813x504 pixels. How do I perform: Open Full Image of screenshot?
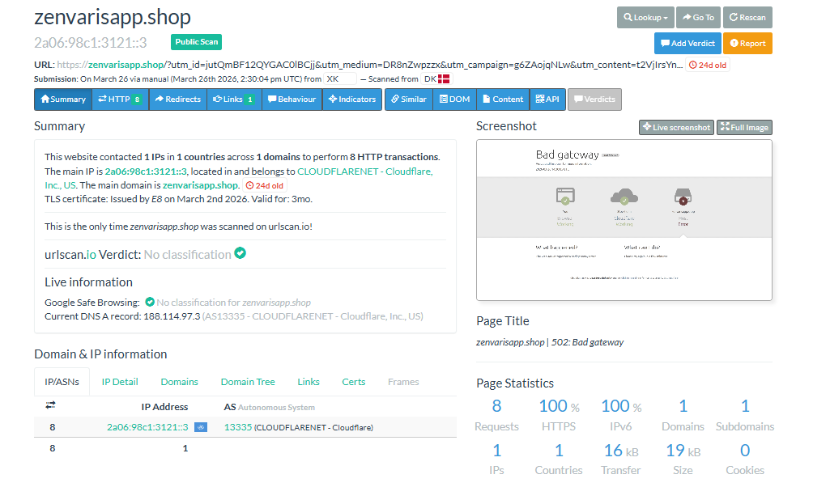tap(744, 127)
